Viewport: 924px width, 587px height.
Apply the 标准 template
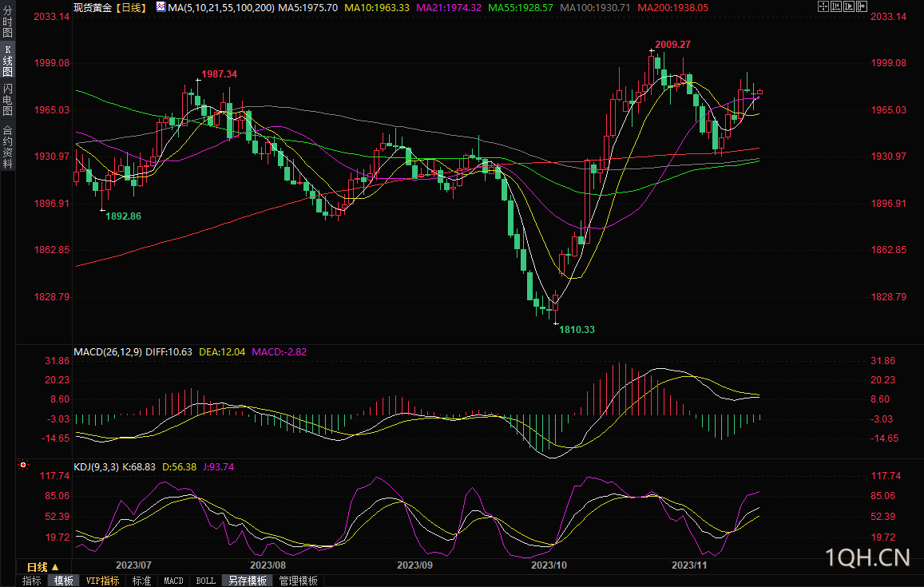coord(141,581)
